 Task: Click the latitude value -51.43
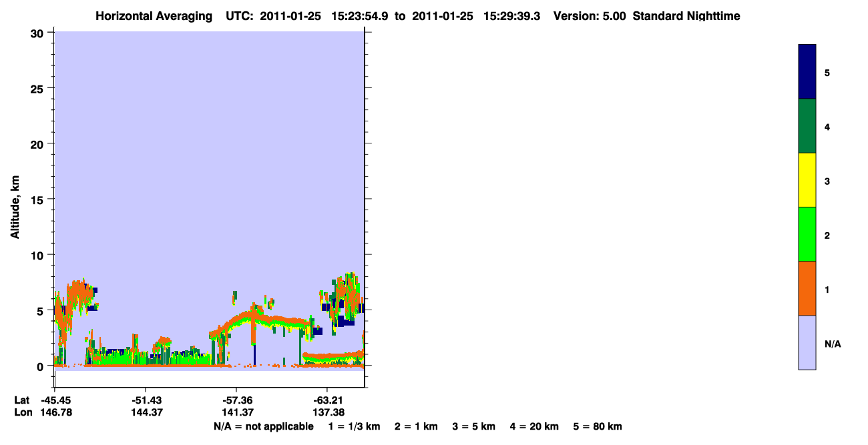pos(147,400)
